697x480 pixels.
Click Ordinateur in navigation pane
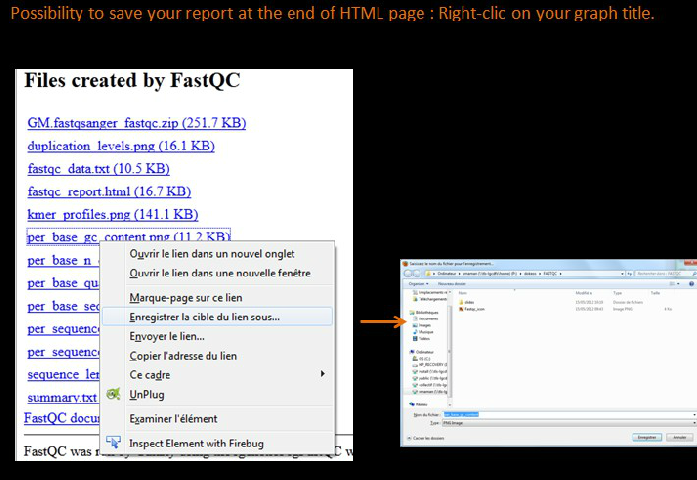425,352
